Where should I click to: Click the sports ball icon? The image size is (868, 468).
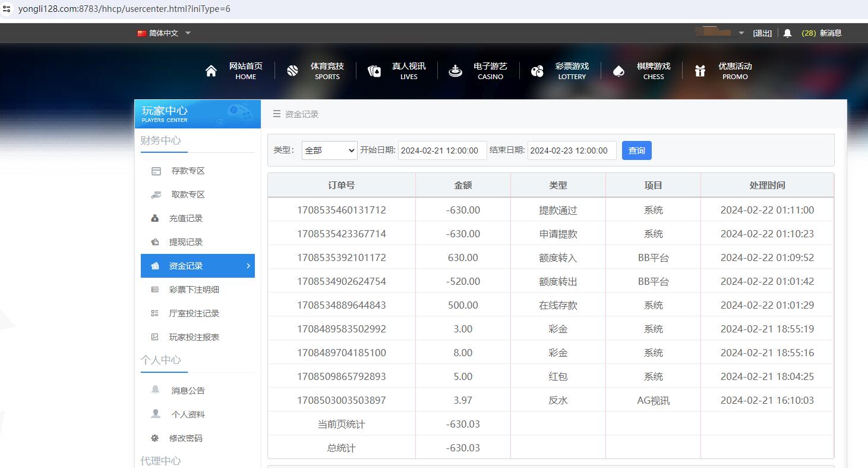coord(292,71)
